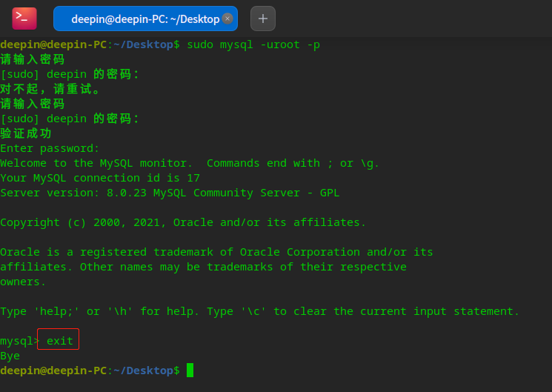Click the owners. text line

tap(23, 282)
